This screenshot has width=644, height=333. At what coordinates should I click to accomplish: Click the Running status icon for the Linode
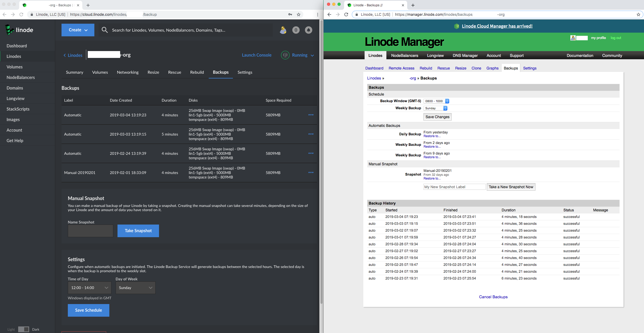pos(285,55)
